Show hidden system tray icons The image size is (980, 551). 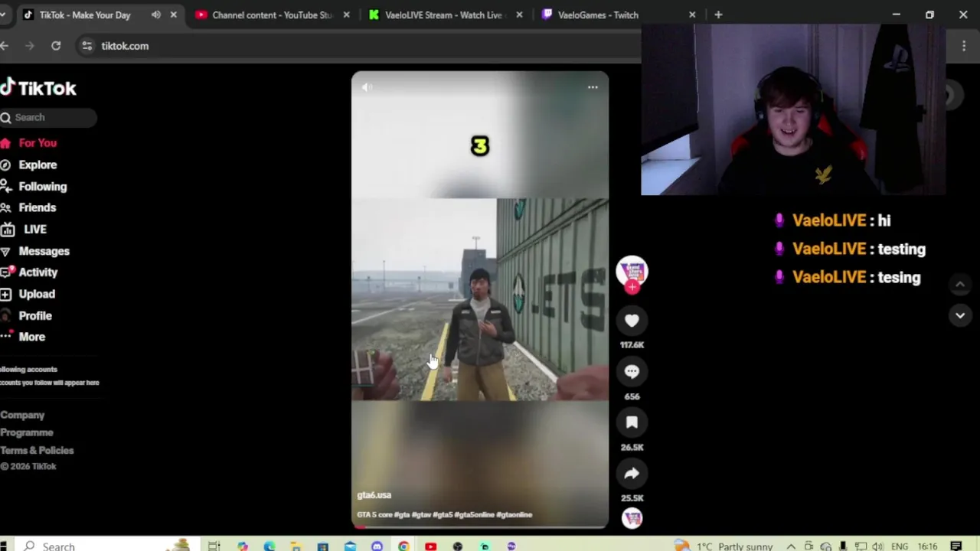point(791,546)
